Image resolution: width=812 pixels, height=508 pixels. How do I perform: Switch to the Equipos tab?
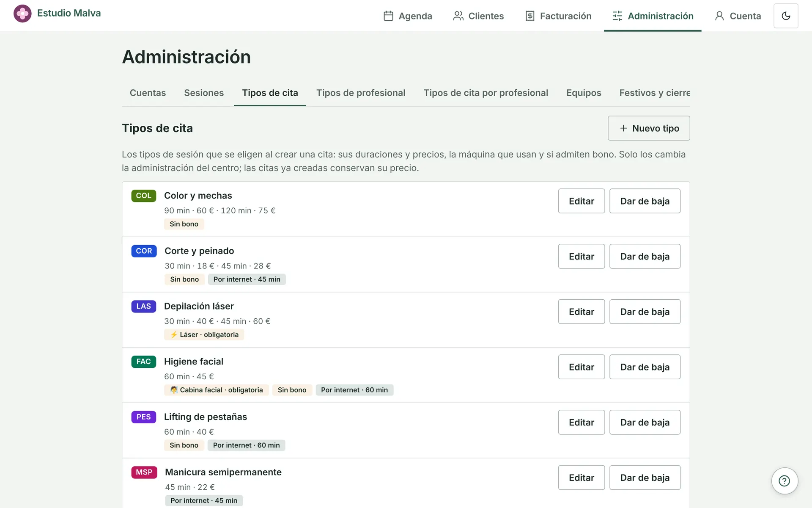tap(584, 93)
